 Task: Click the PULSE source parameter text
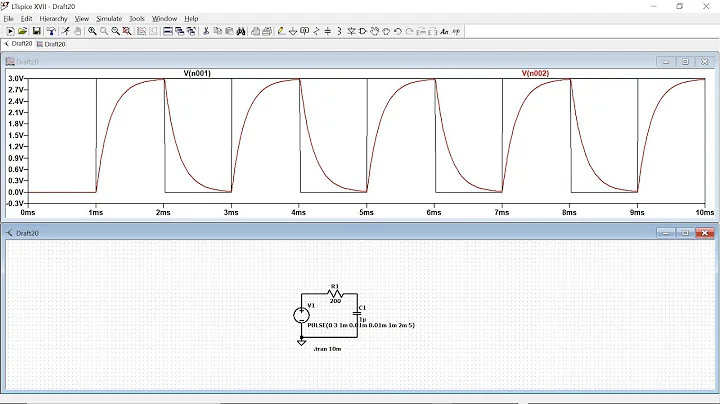[x=361, y=325]
